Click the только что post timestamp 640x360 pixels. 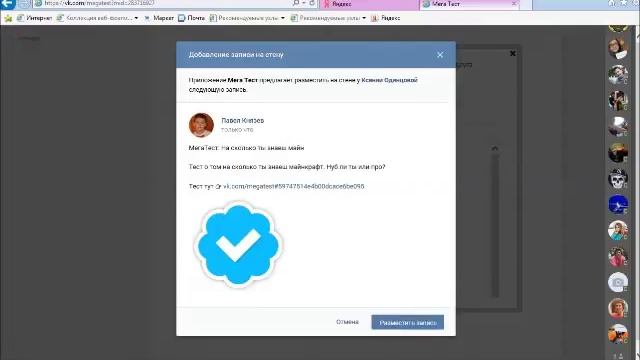[237, 129]
